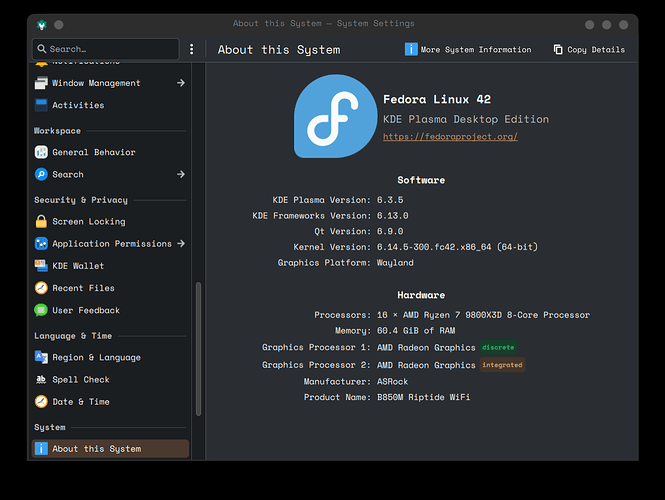Click the Wayland graphics platform value
The height and width of the screenshot is (500, 665).
(395, 263)
